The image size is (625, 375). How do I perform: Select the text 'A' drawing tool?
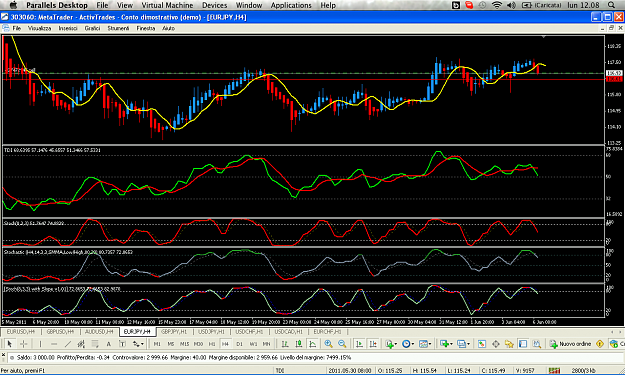pyautogui.click(x=108, y=344)
